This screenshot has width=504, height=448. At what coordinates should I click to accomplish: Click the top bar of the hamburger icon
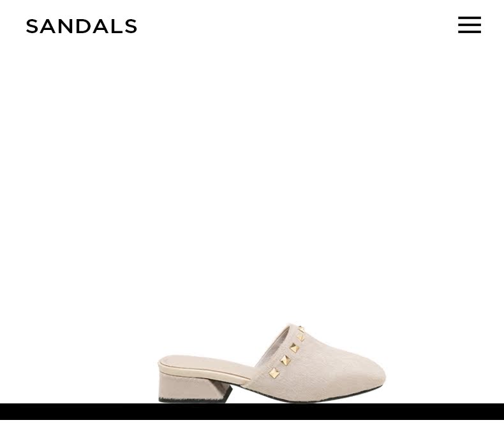pyautogui.click(x=470, y=18)
